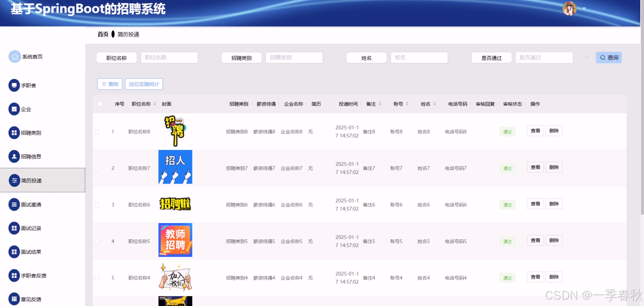
Task: Focus the 招聘类别 search input
Action: (294, 58)
